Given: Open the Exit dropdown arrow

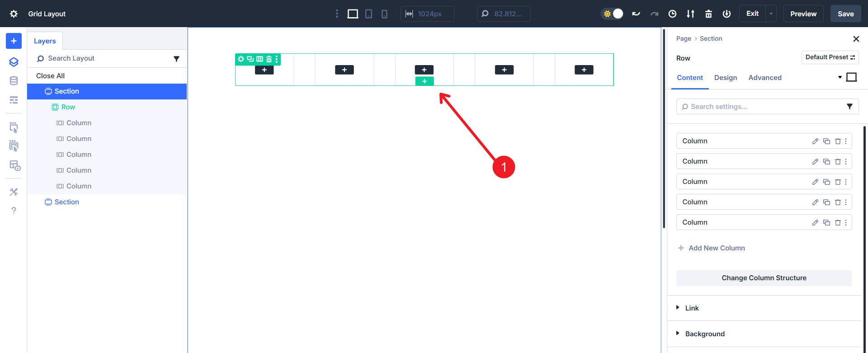Looking at the screenshot, I should point(771,14).
